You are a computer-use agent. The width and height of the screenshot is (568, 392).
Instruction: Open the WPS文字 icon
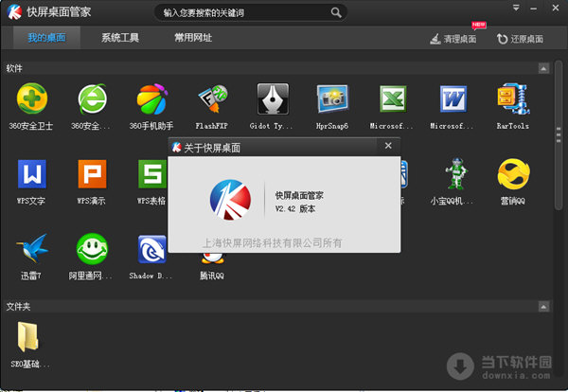pyautogui.click(x=32, y=174)
